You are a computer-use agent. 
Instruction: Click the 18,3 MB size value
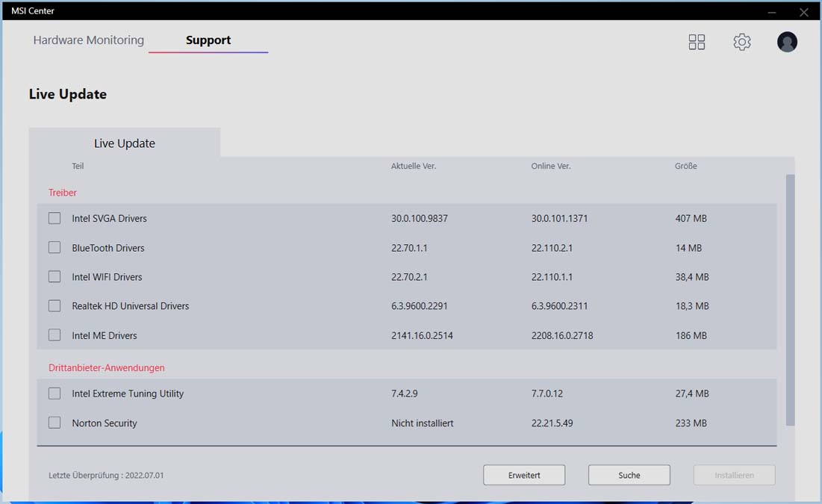[x=692, y=305]
